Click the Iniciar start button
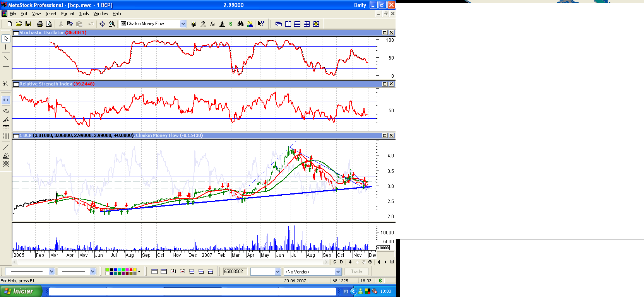This screenshot has height=297, width=644. click(21, 291)
